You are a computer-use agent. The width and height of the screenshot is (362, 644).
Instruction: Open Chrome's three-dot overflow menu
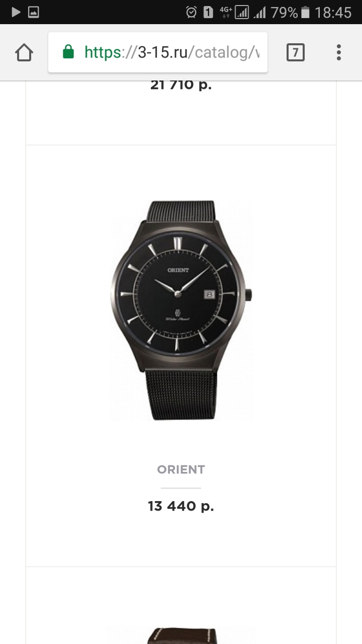click(338, 52)
